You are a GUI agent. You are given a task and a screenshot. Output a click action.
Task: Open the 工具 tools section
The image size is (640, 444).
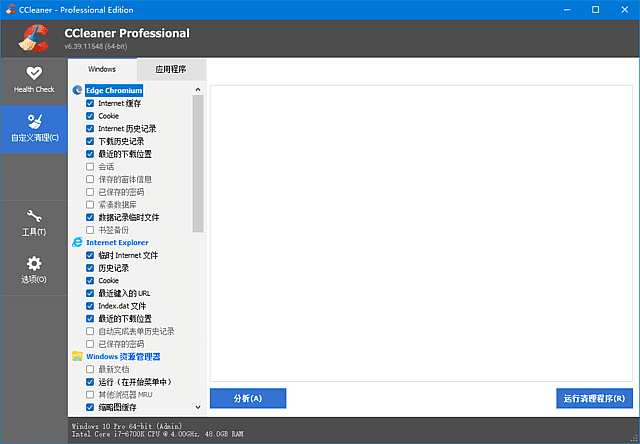click(x=34, y=222)
